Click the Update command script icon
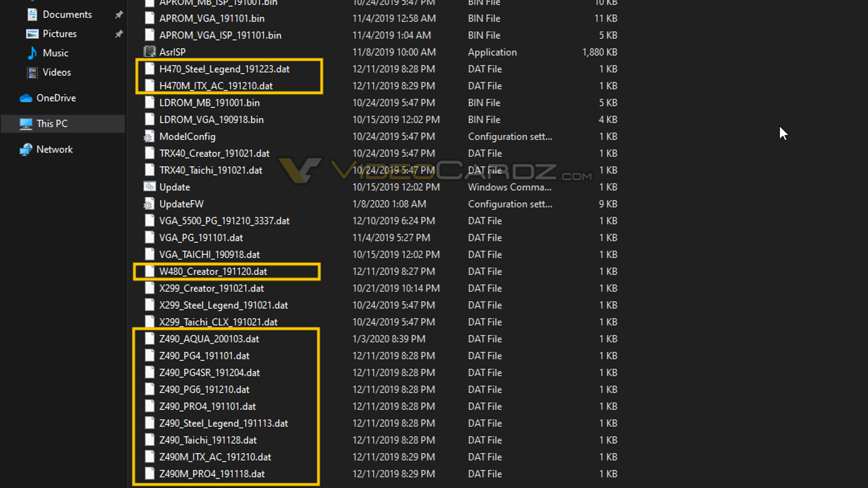 (x=149, y=187)
